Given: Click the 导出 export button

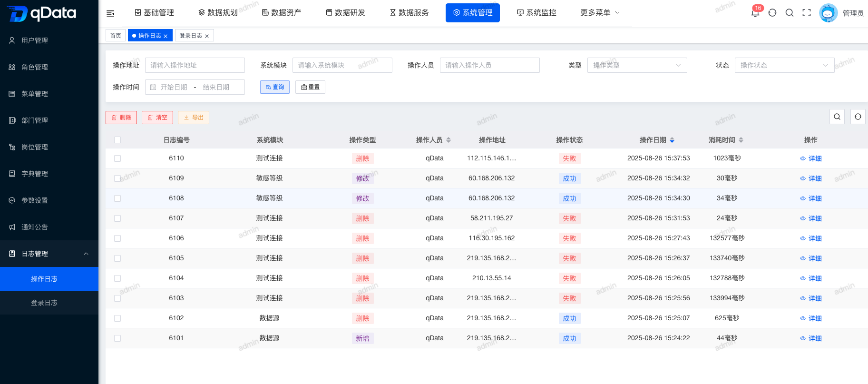Looking at the screenshot, I should 194,118.
